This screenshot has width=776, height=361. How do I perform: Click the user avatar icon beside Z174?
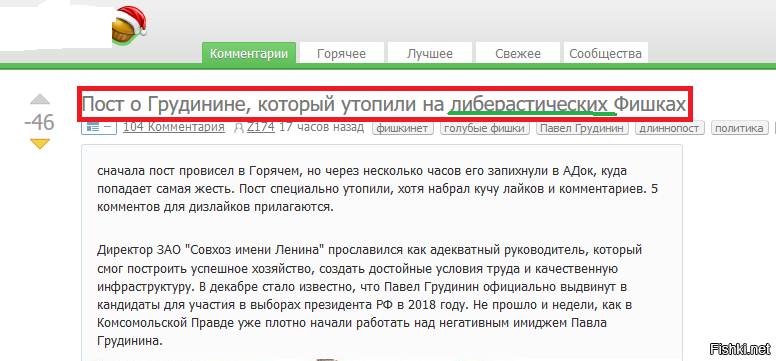click(239, 128)
